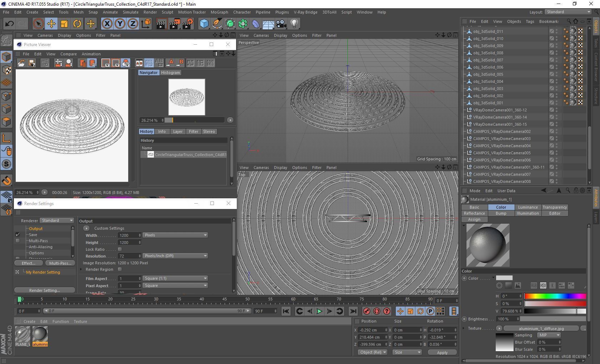The width and height of the screenshot is (600, 364).
Task: Enable the Save checkbox in Render Settings
Action: pos(17,235)
